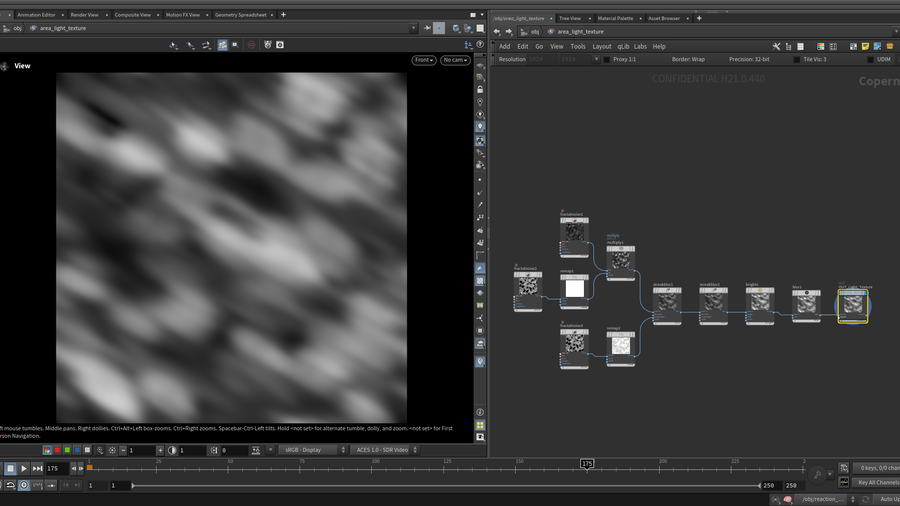Viewport: 900px width, 506px height.
Task: Click the list view icon in network toolbar
Action: coord(790,46)
